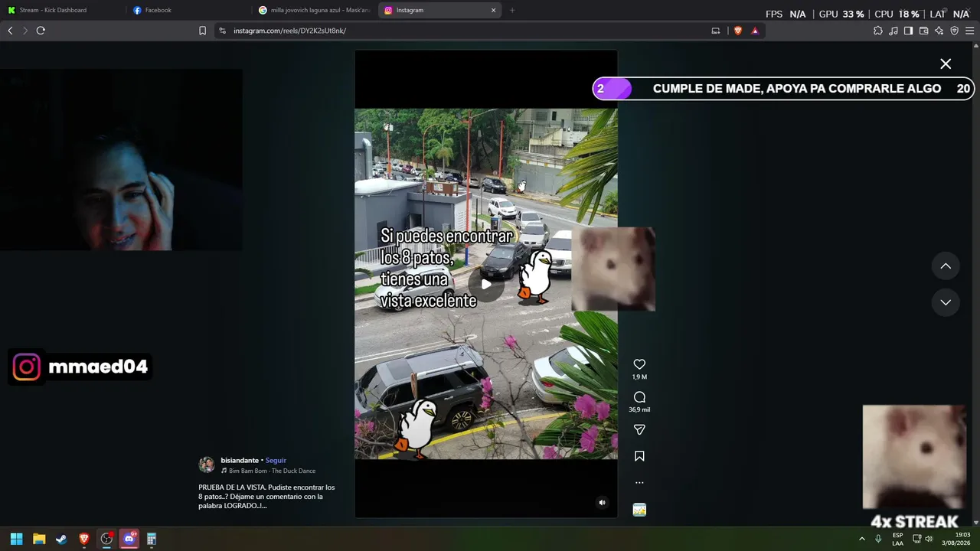Screen dimensions: 980x551
Task: Open the browser extensions puzzle icon
Action: point(878,31)
